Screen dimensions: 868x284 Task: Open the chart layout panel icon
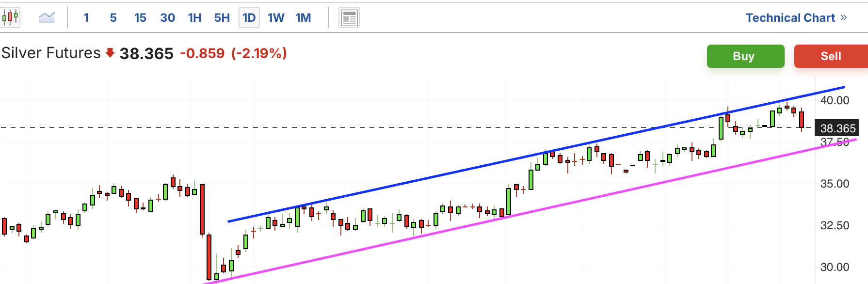click(349, 18)
